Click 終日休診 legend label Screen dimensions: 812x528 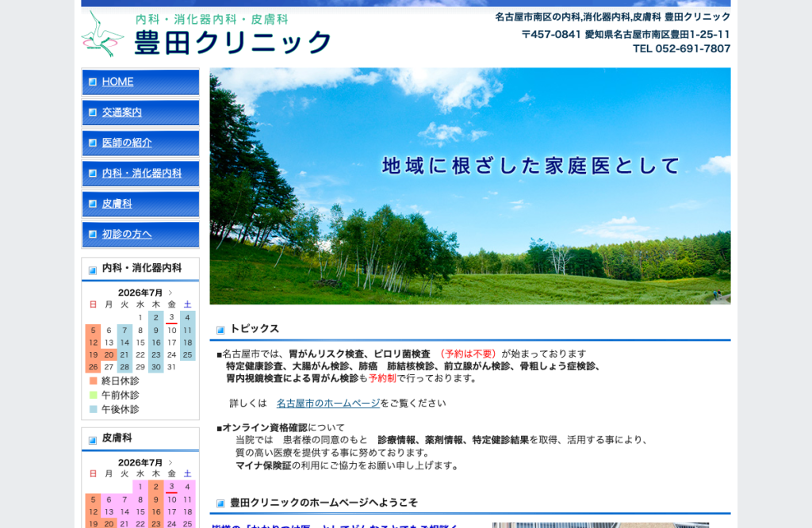(121, 381)
